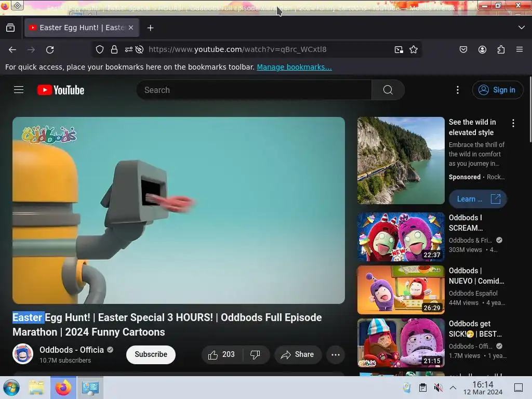Bookmark this page with star icon

click(x=413, y=50)
